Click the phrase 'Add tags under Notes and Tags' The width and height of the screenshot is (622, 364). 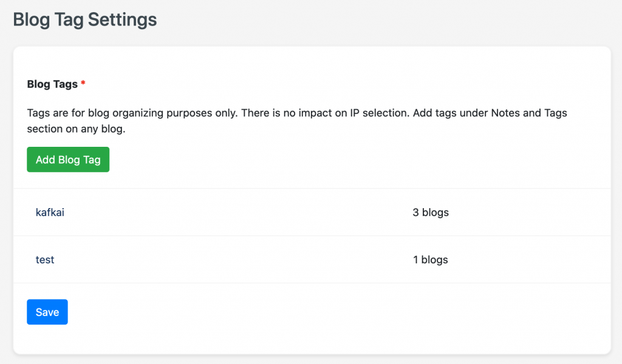(490, 113)
